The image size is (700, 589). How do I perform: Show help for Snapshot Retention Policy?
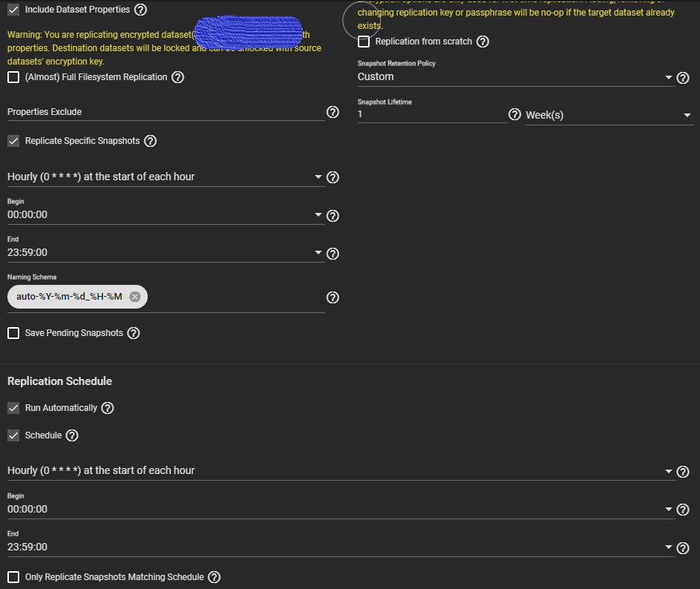tap(684, 77)
